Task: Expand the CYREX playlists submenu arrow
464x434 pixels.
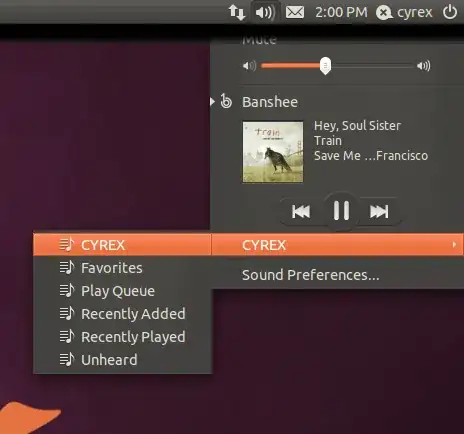Action: click(x=454, y=245)
